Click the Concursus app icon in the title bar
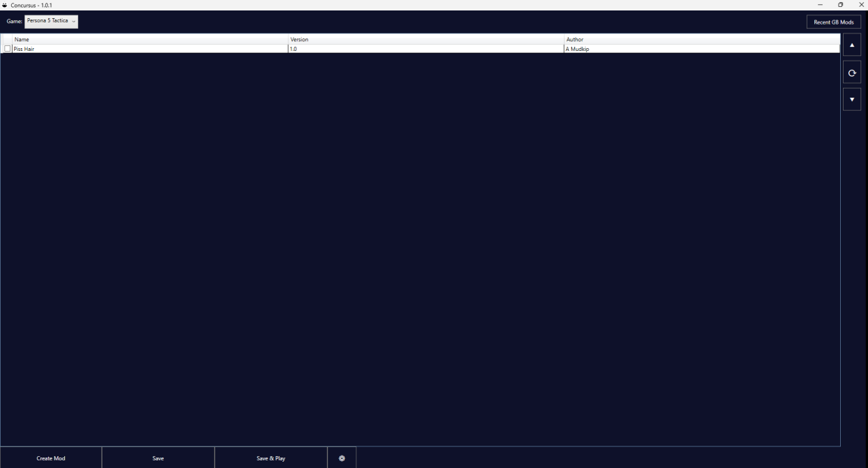868x468 pixels. click(x=5, y=5)
